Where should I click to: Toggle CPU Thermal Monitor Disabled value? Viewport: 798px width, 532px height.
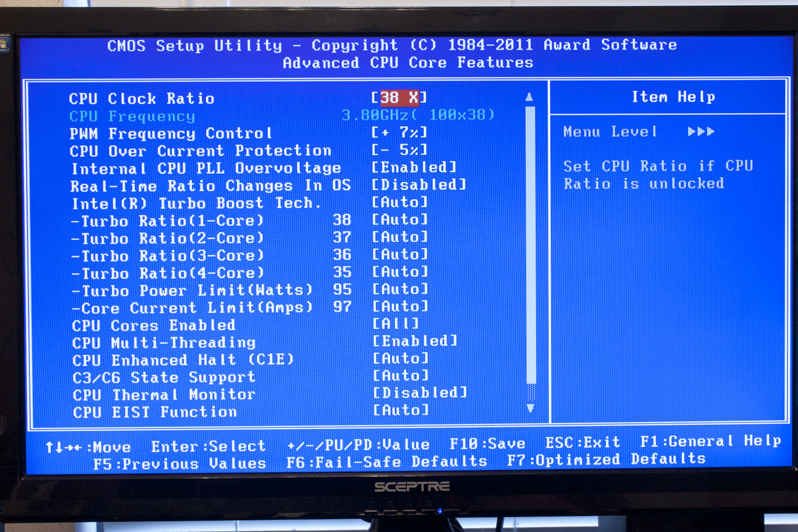coord(419,393)
